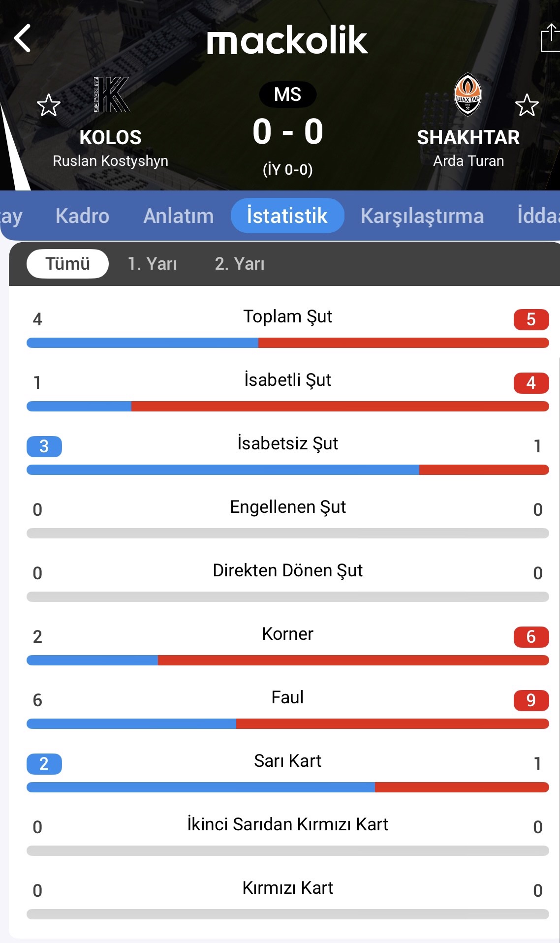The height and width of the screenshot is (943, 560).
Task: Open the Shakhtar team crest
Action: coord(467,94)
